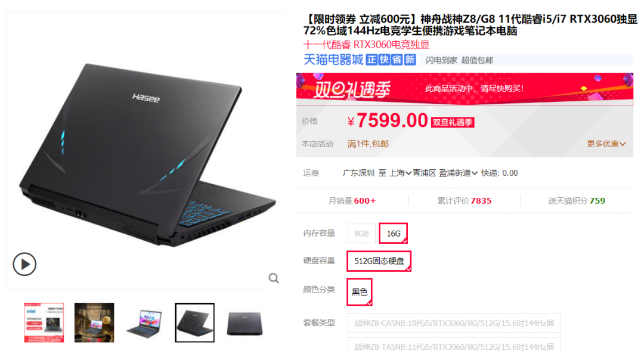The height and width of the screenshot is (354, 644).
Task: Click the magnifier zoom icon on product image
Action: (x=274, y=278)
